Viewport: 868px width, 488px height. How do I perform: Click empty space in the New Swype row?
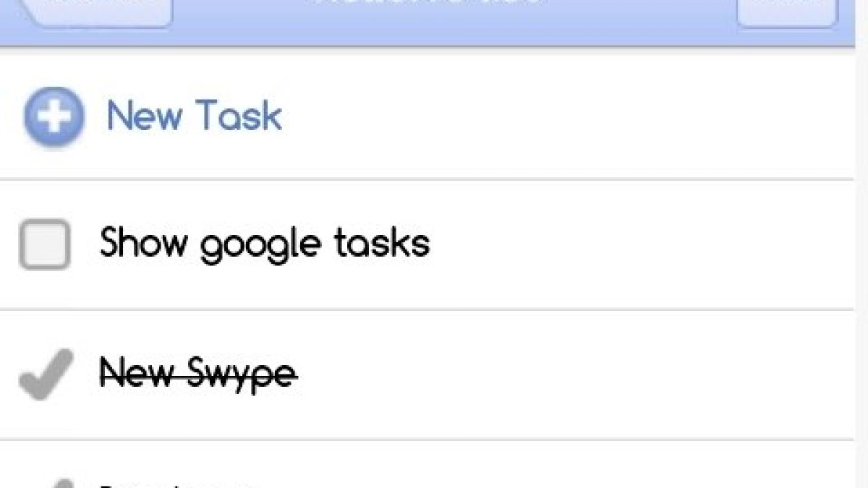(x=579, y=374)
